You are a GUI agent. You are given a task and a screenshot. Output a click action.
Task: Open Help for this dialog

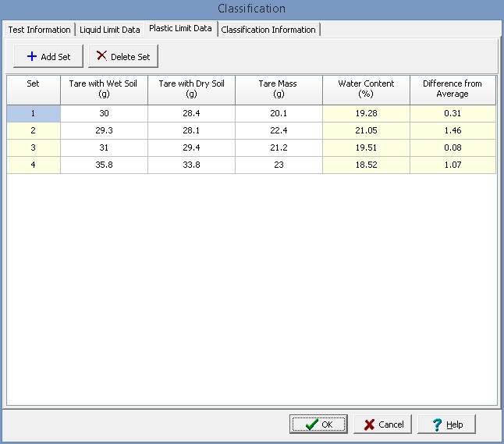tap(447, 424)
